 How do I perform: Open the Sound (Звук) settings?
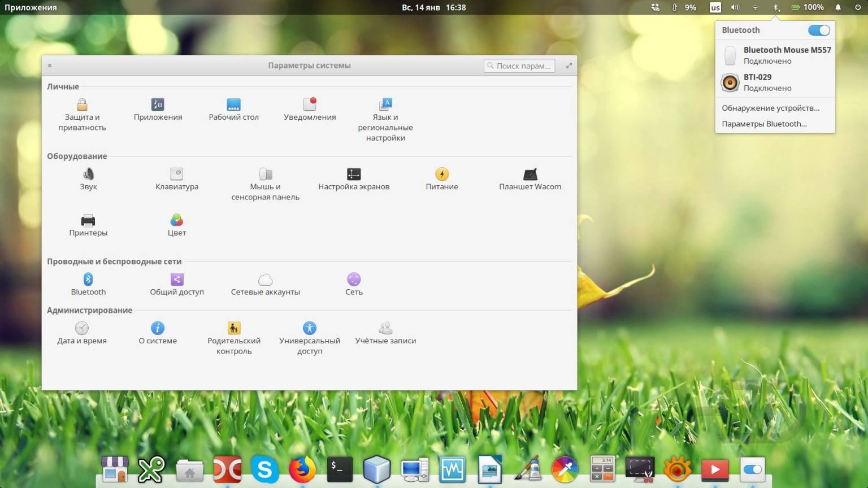tap(88, 179)
